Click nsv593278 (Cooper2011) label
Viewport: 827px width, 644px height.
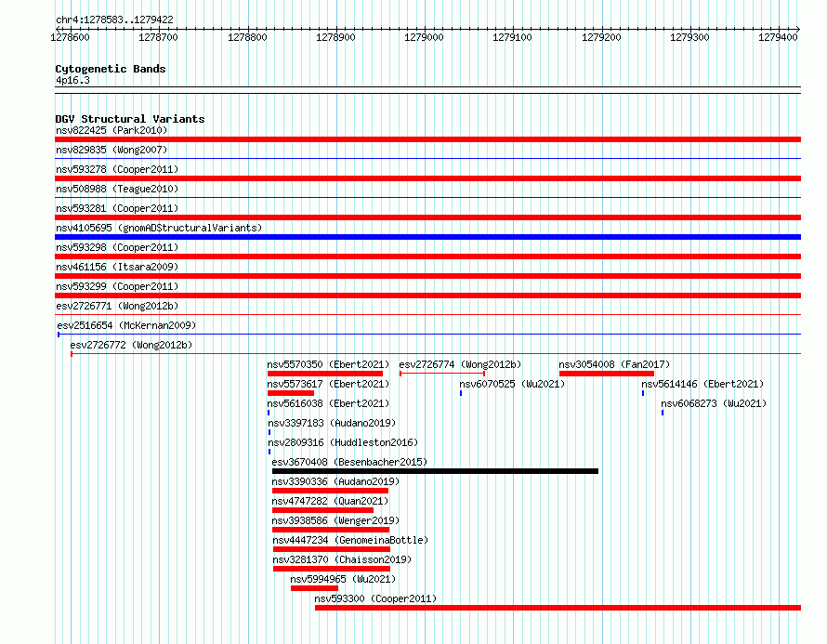(117, 169)
